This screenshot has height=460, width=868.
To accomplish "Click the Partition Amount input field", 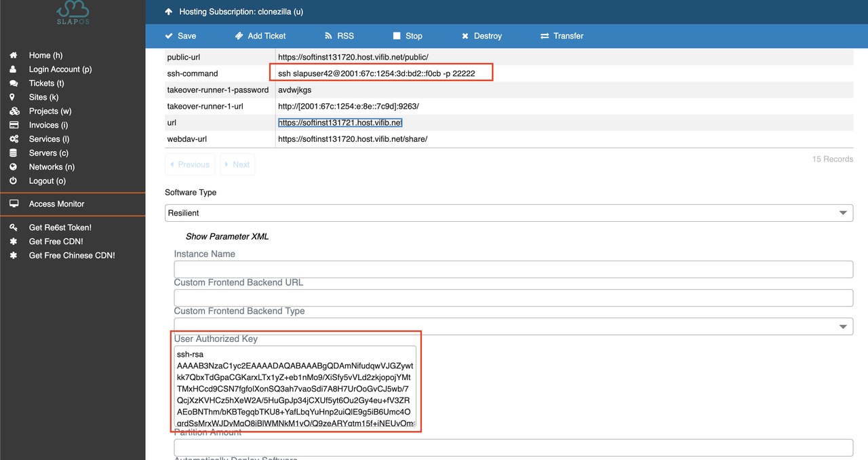I will (513, 447).
